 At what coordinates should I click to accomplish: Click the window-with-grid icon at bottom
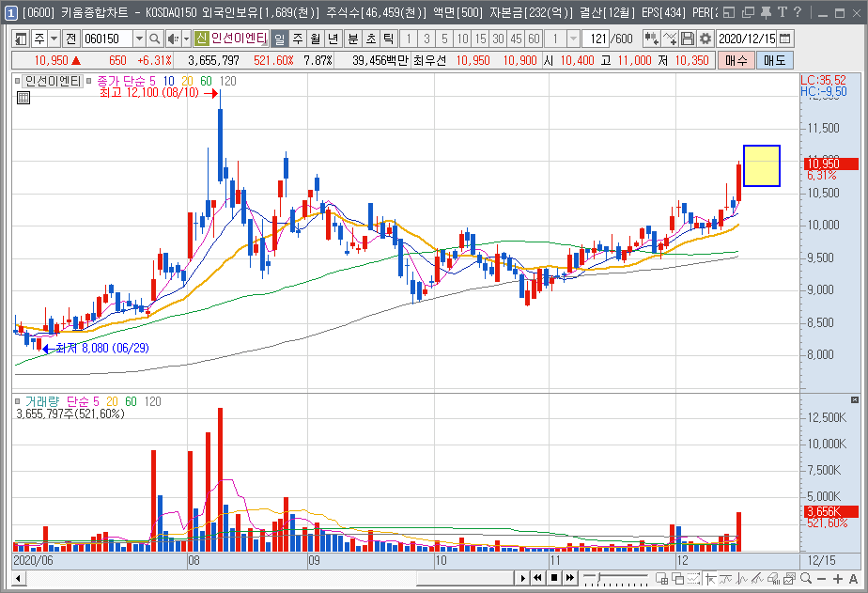661,579
